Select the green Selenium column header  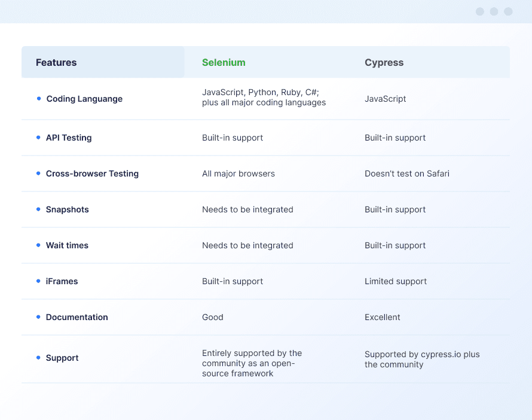(224, 62)
